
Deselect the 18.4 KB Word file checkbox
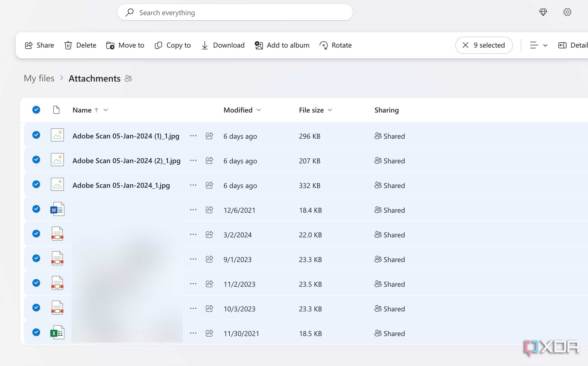(x=36, y=209)
